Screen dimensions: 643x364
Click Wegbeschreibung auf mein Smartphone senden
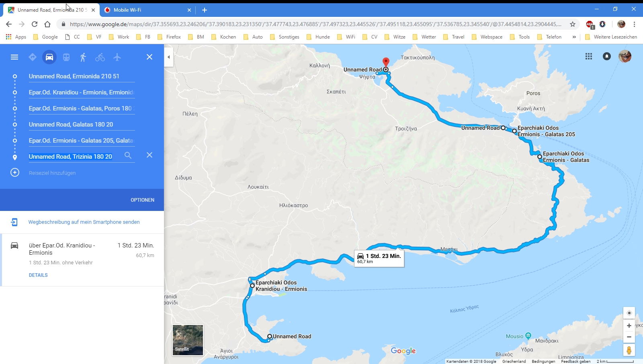pyautogui.click(x=84, y=222)
